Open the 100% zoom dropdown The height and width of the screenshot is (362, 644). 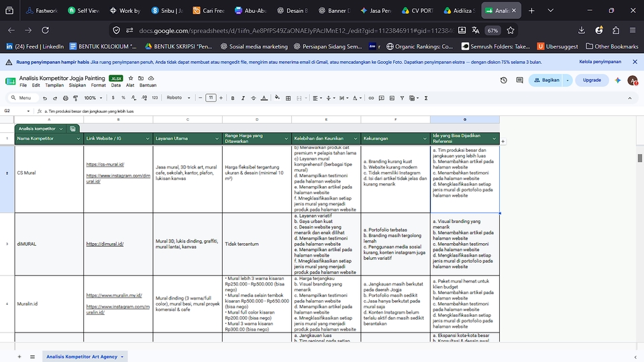93,98
